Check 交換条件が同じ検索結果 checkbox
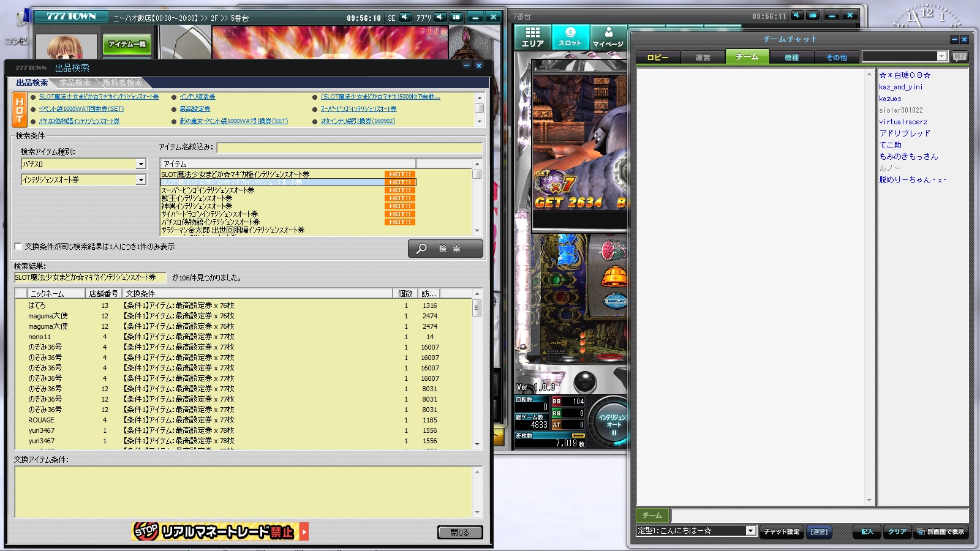 click(x=18, y=247)
